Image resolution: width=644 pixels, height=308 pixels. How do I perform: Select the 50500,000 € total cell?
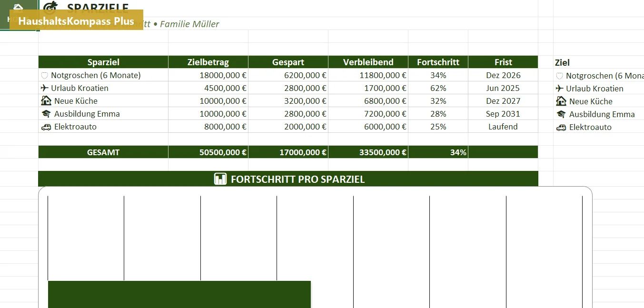[x=208, y=152]
